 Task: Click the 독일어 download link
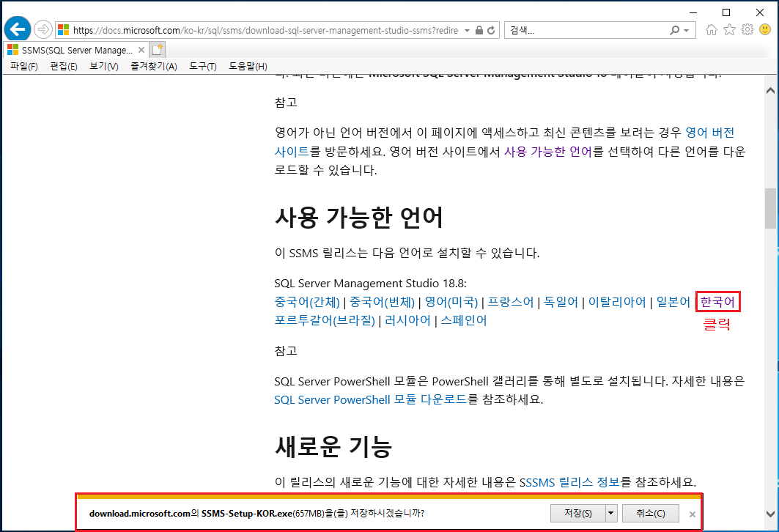coord(561,301)
